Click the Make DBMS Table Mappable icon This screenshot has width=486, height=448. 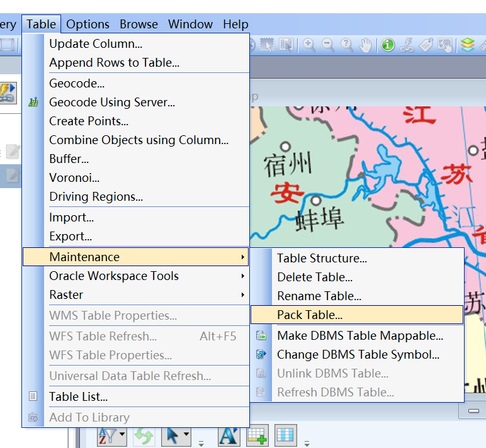pyautogui.click(x=261, y=335)
